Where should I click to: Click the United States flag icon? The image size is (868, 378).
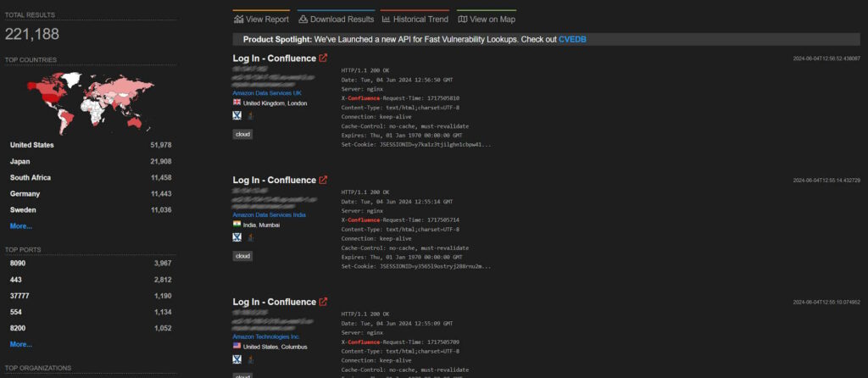pos(237,346)
